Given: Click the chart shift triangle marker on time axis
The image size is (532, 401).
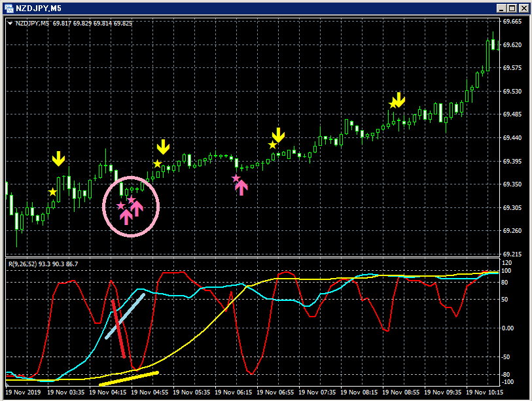Looking at the screenshot, I should click(x=7, y=385).
